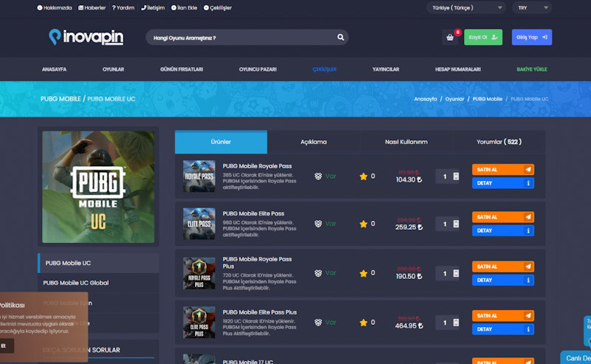Click stock box icon on Royale Pass Plus row
Viewport: 591px width, 364px height.
click(x=318, y=272)
